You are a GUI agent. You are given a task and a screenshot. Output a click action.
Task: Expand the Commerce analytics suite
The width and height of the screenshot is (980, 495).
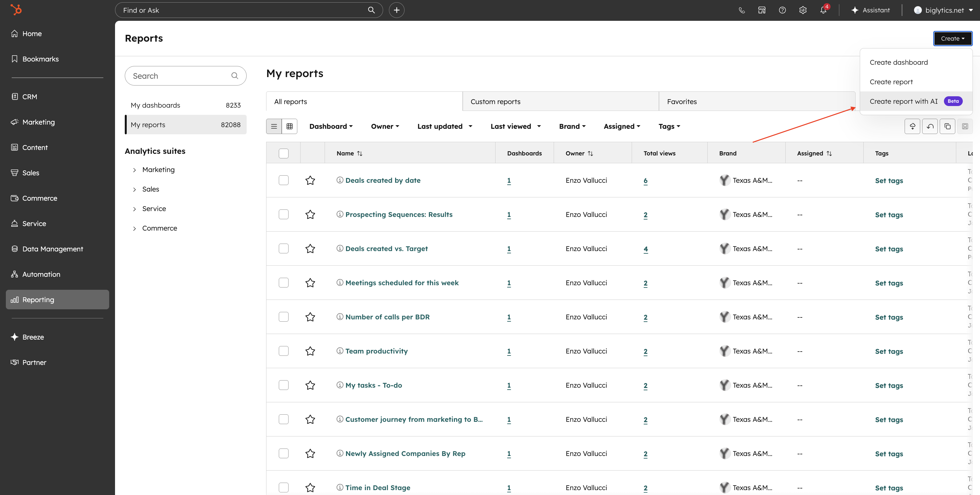pyautogui.click(x=134, y=228)
